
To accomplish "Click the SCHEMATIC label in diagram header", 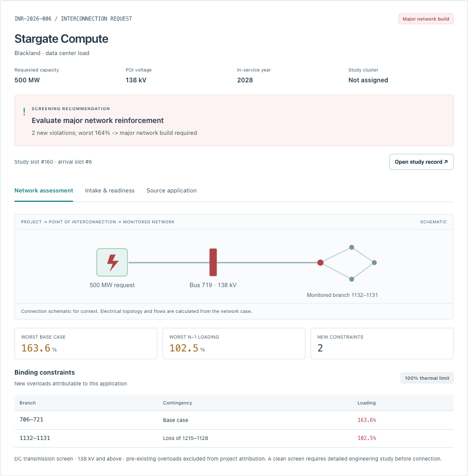I will [433, 222].
